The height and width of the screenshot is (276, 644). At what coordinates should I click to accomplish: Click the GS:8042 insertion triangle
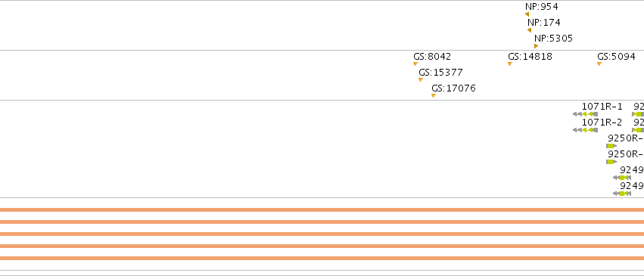[415, 64]
